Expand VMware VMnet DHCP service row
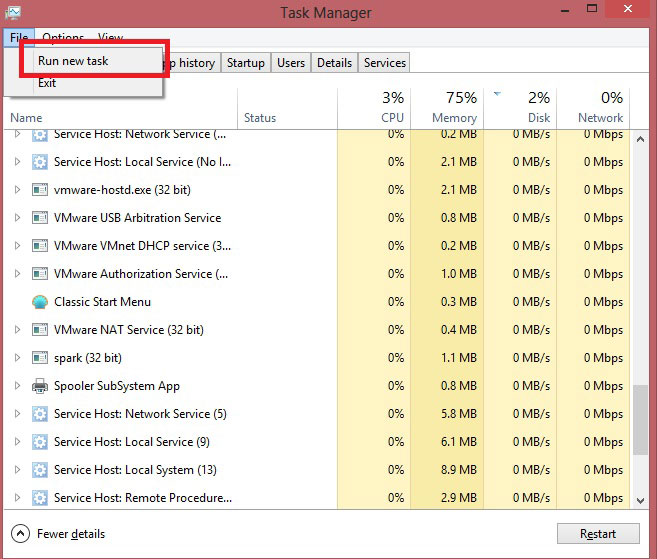 [17, 246]
